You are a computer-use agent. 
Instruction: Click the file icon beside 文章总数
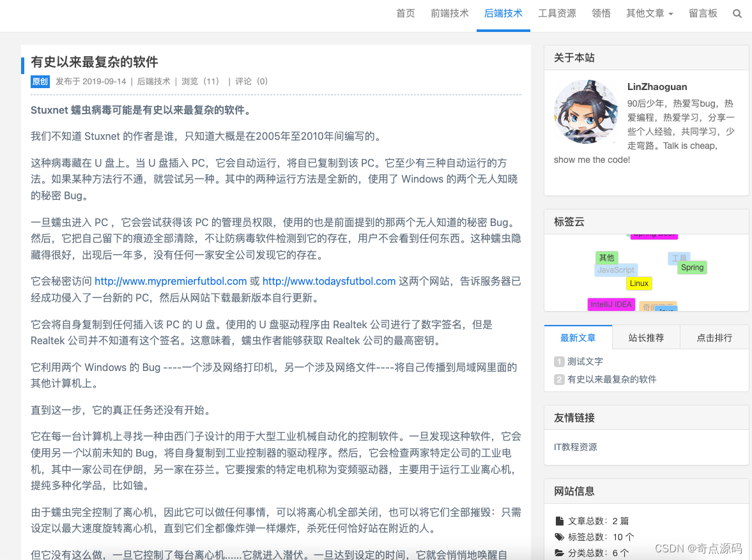(x=559, y=520)
